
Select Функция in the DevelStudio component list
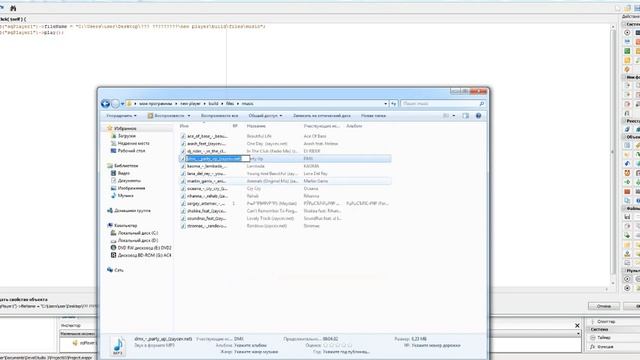(605, 347)
